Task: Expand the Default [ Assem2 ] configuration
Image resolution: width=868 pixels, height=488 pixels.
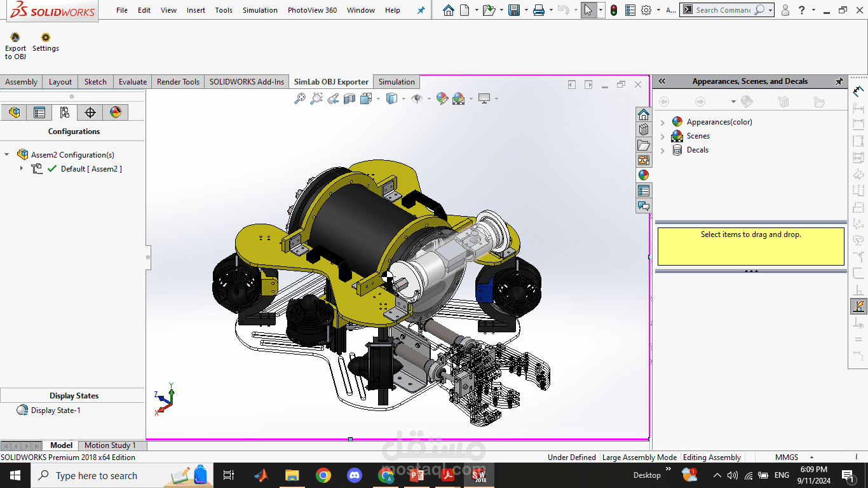Action: (21, 168)
